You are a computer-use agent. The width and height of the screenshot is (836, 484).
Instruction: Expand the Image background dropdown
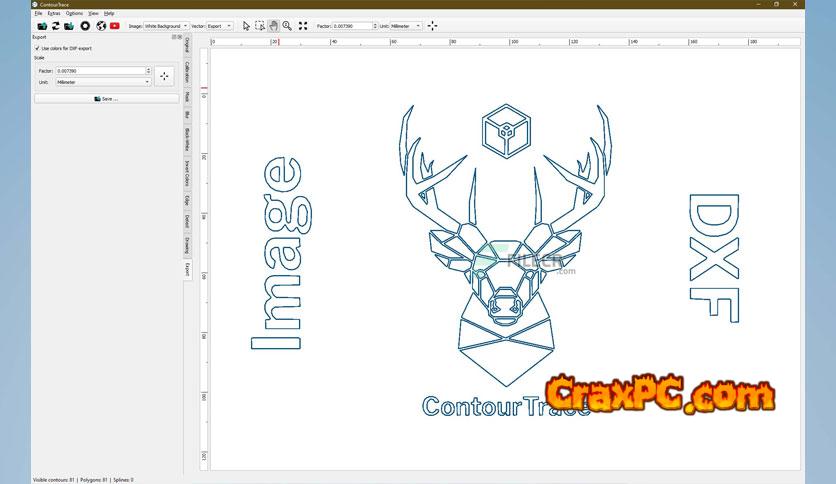point(165,26)
